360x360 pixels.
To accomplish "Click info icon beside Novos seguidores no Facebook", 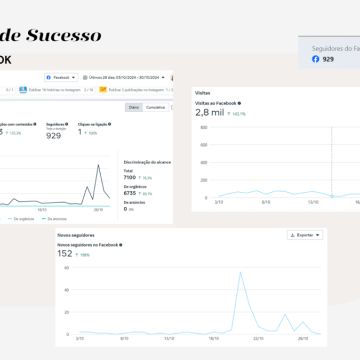I will click(121, 245).
